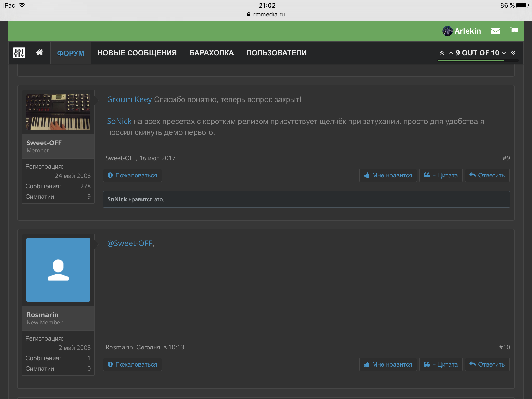Click the alerts flag icon

click(x=514, y=31)
